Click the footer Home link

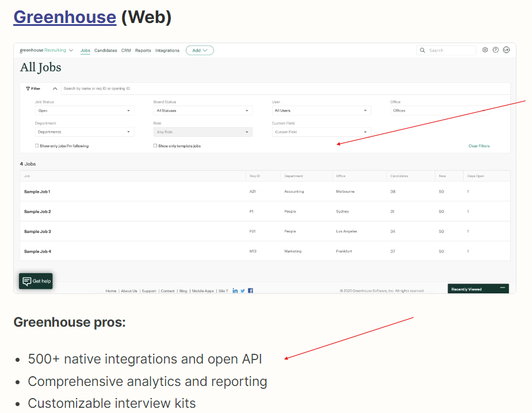point(110,291)
